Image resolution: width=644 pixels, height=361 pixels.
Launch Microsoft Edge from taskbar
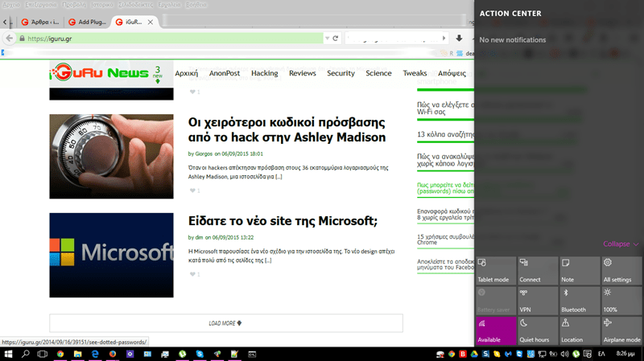pos(95,354)
